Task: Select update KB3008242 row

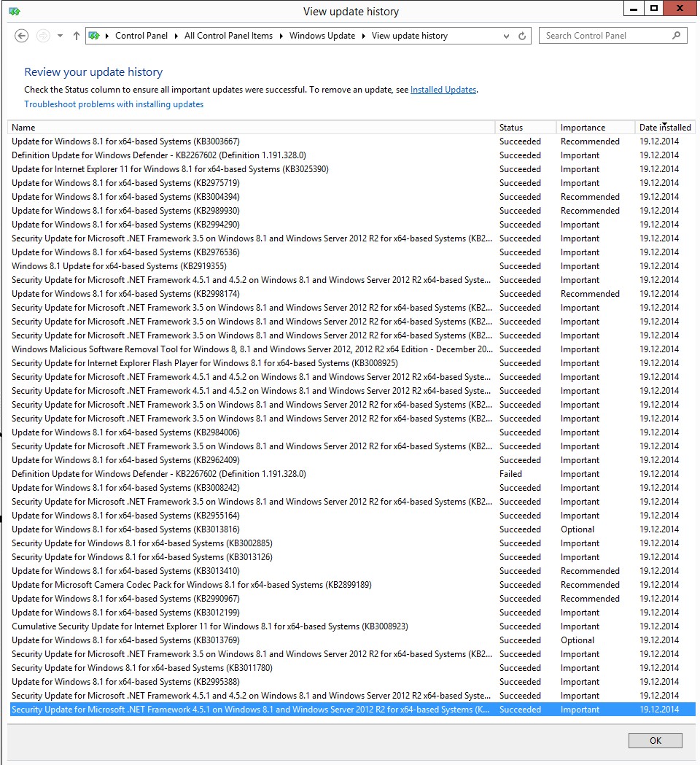Action: point(352,488)
